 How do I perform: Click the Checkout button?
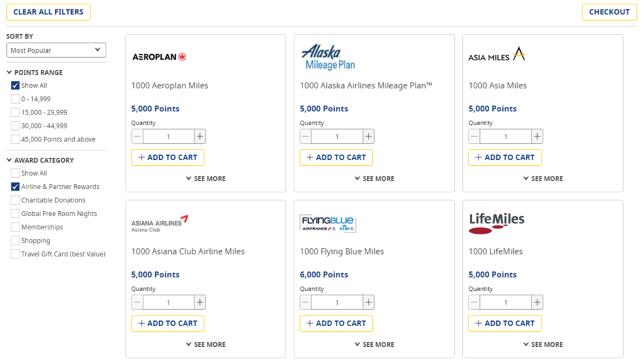[608, 11]
